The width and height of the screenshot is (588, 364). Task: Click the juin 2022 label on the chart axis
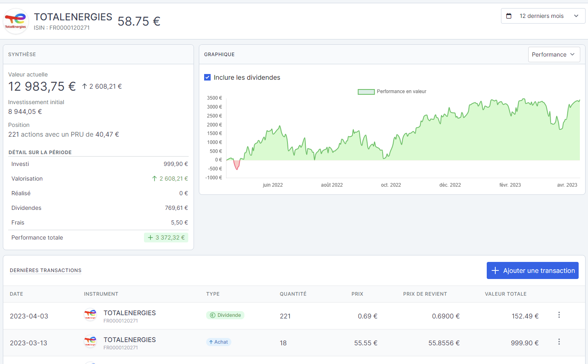[x=272, y=185]
